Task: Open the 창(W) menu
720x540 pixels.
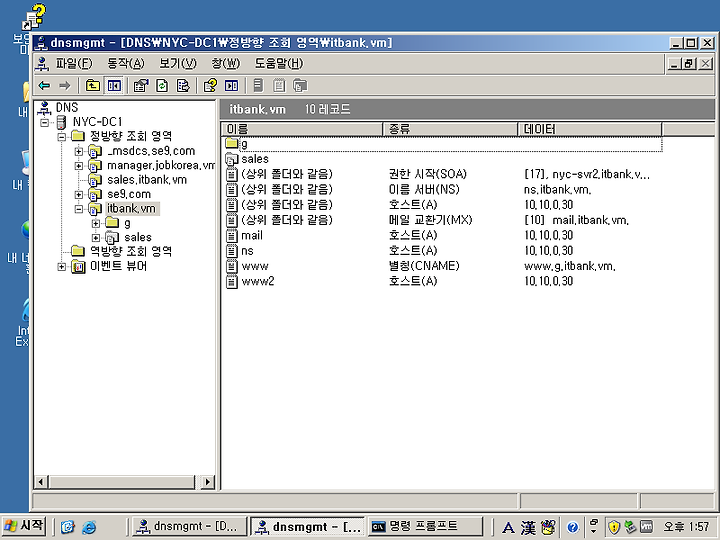Action: (x=225, y=63)
